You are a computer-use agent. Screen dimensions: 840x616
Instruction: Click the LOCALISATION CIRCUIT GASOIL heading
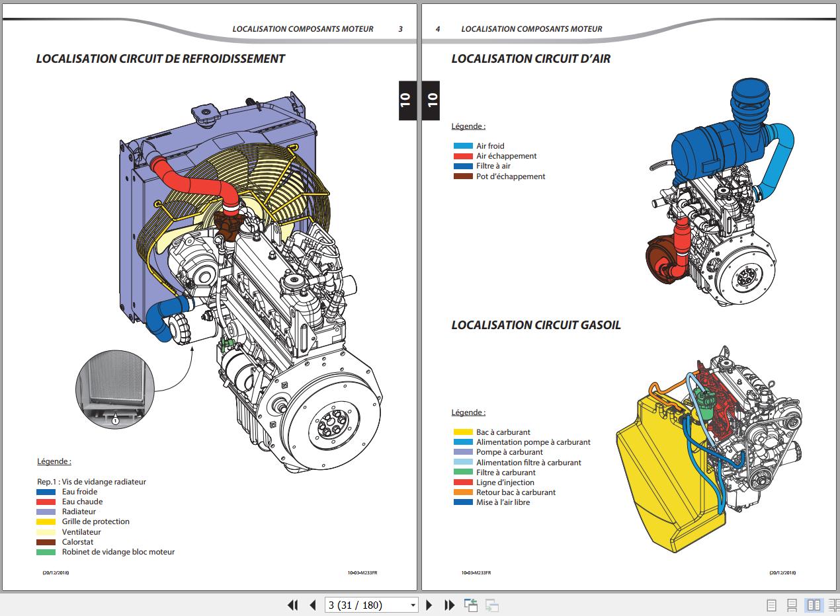point(536,325)
